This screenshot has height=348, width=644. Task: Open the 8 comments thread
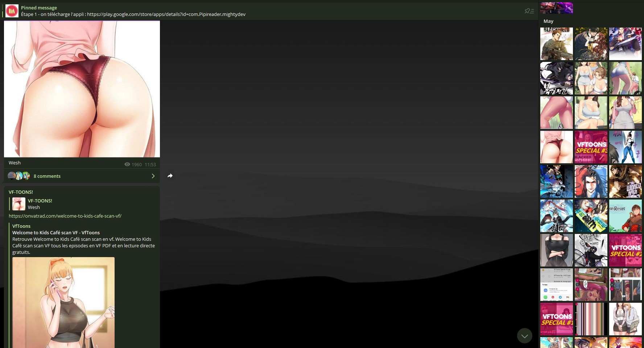click(x=82, y=176)
